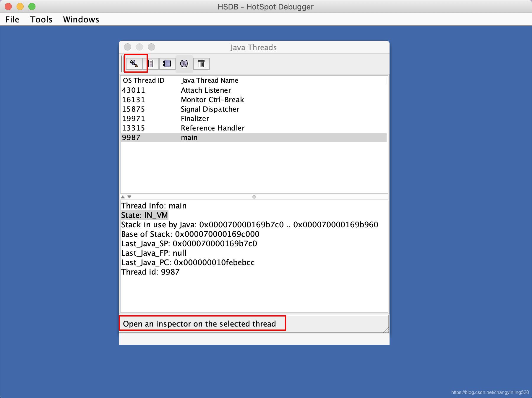Close the Java Threads internal window
The image size is (532, 398).
(128, 47)
